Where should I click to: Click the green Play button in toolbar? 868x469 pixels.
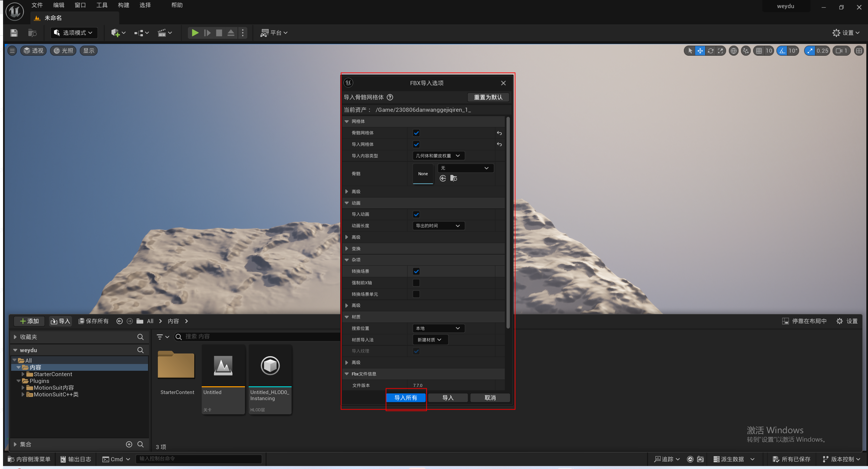point(195,33)
